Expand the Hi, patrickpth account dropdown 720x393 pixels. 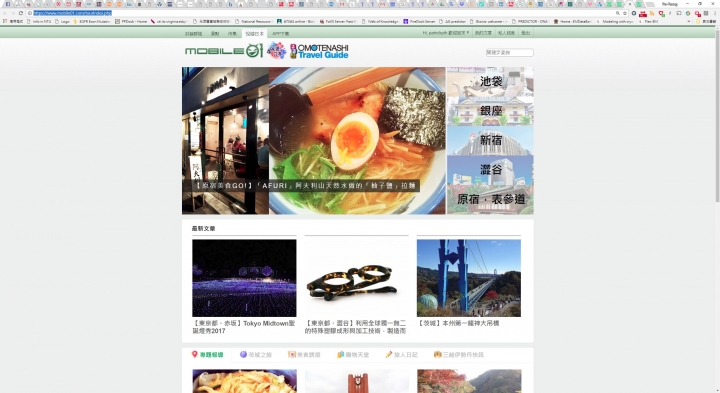[446, 33]
